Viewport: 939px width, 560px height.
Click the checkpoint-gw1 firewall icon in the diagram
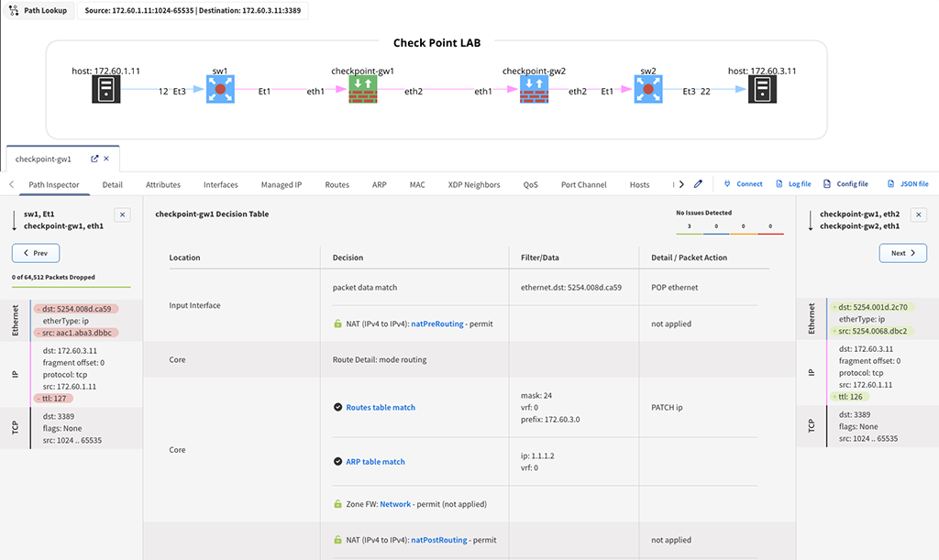[x=363, y=89]
